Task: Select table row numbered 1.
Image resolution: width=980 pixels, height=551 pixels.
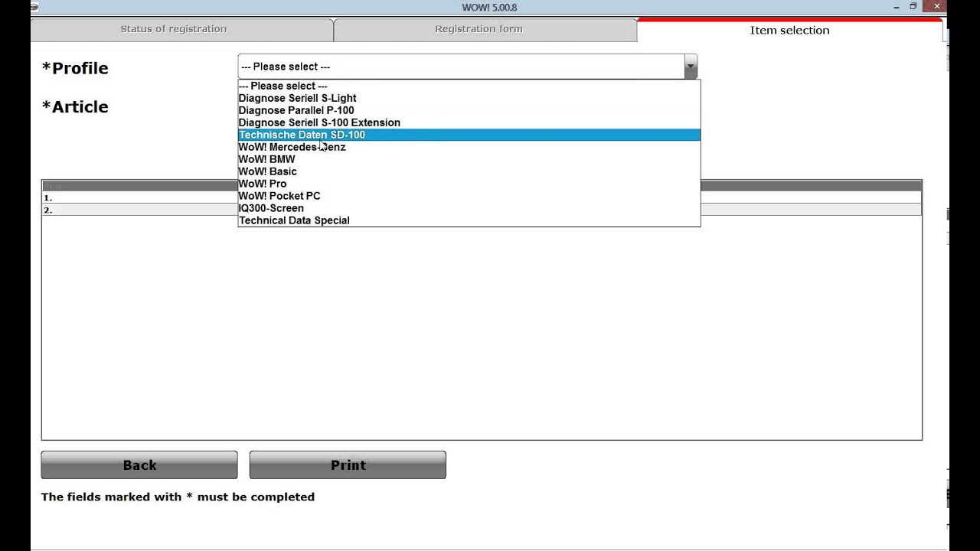Action: click(482, 197)
